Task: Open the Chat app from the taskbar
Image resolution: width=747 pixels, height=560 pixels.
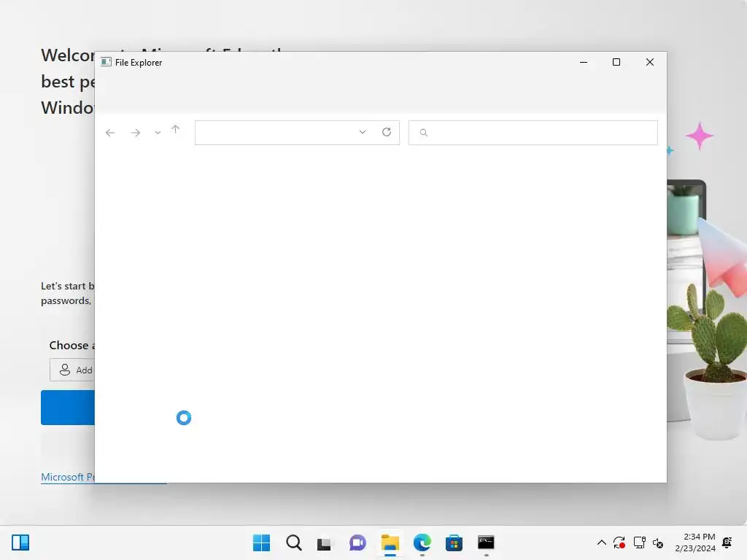Action: pos(357,542)
